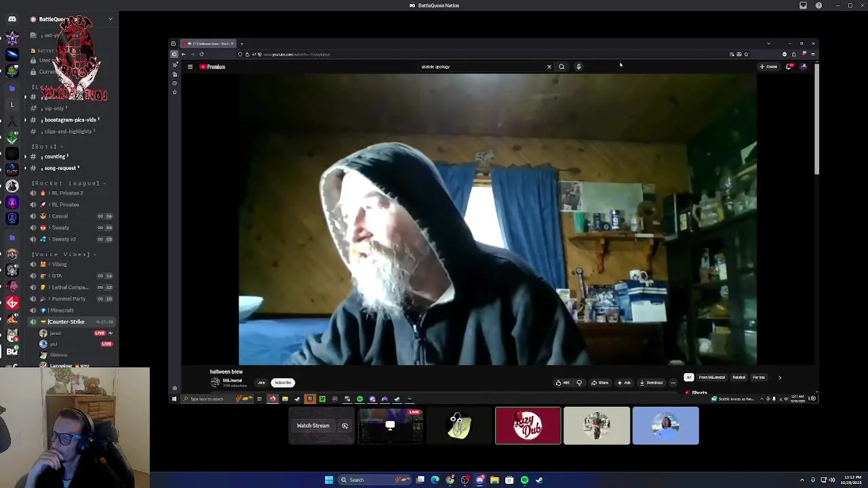Join Pummel Party voice channel

tap(67, 299)
